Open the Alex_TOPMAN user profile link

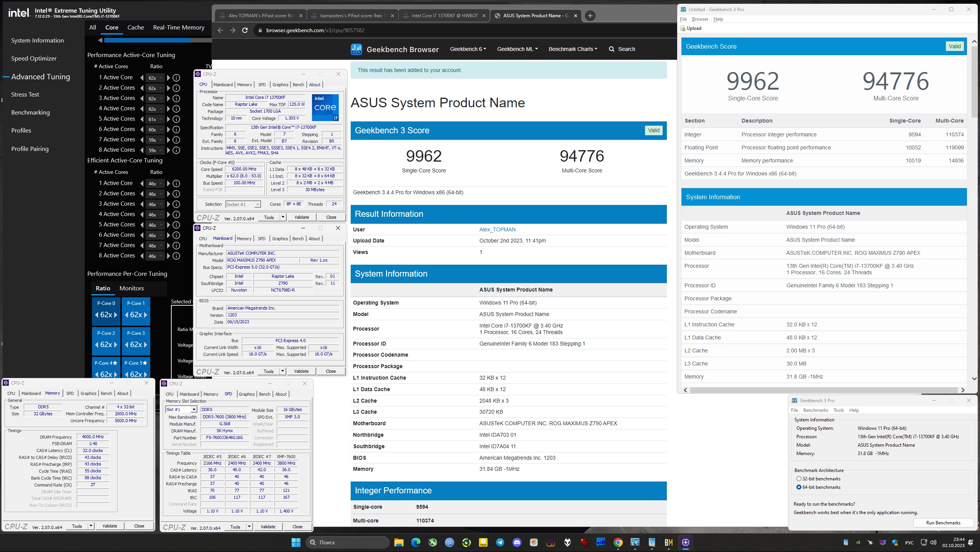(497, 229)
